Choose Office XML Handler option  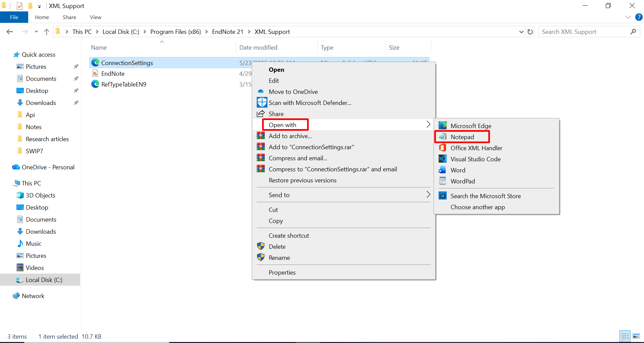pyautogui.click(x=477, y=148)
